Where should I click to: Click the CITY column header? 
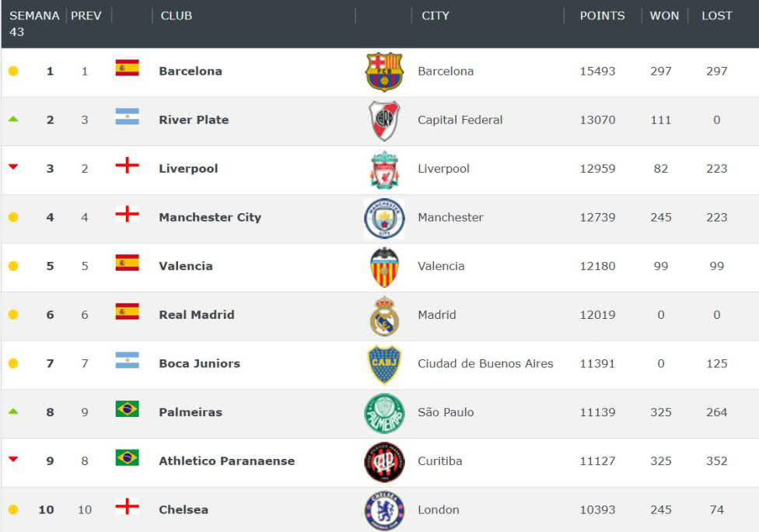pos(435,16)
